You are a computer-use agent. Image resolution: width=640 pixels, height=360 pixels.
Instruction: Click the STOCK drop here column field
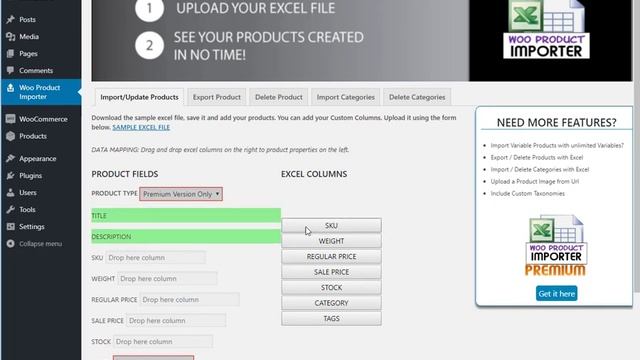tap(163, 342)
